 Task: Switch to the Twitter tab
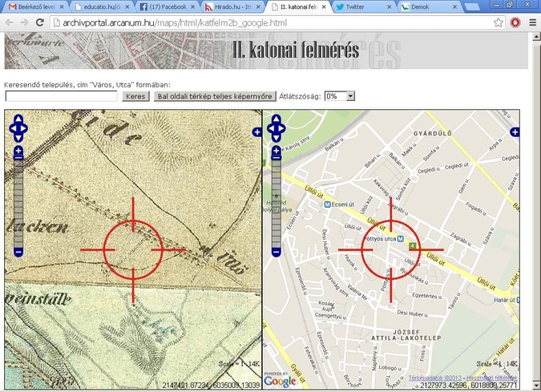click(x=363, y=6)
